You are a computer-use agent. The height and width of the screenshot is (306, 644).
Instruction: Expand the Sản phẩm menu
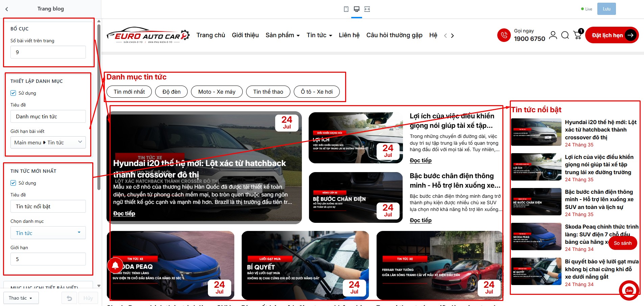pyautogui.click(x=283, y=35)
